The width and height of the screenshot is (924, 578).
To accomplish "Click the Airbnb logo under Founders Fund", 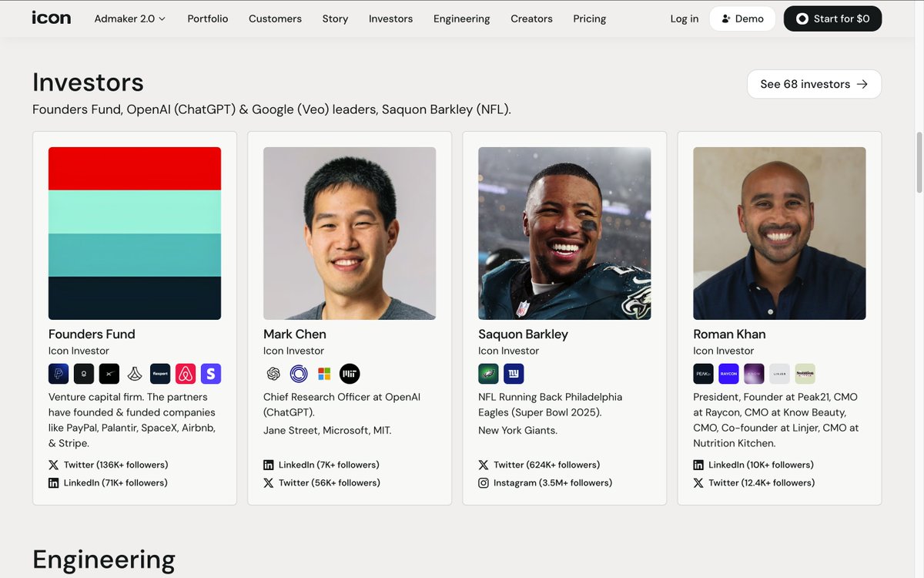I will (186, 374).
